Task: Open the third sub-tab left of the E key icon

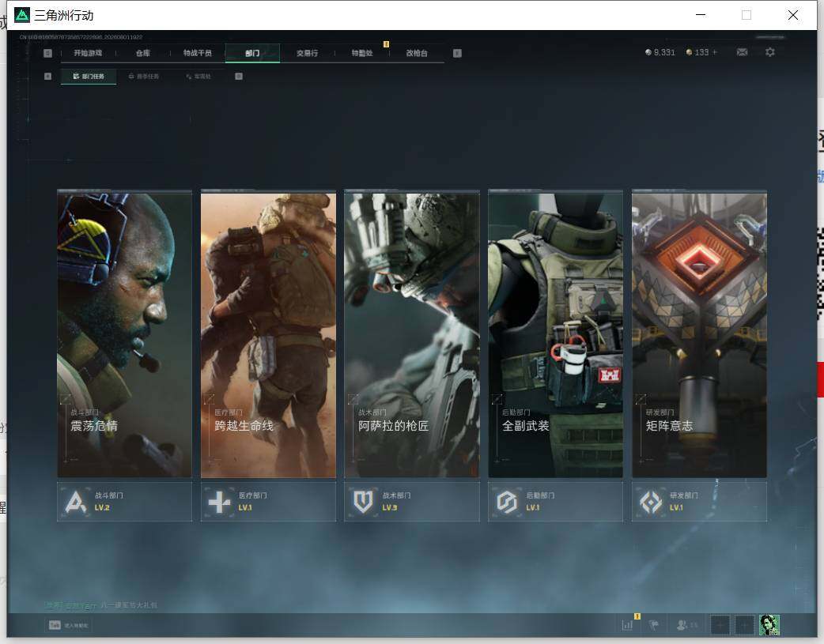Action: click(198, 76)
